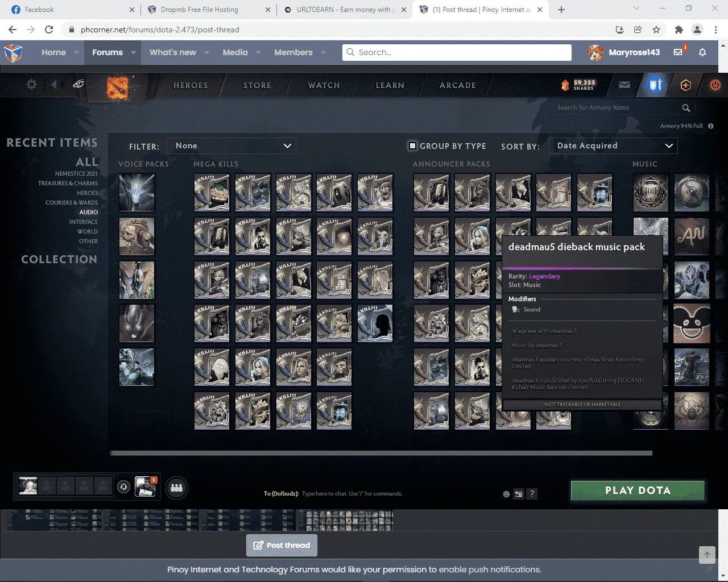Click the Armory search magnifier icon
Screen dimensions: 728x582
[x=686, y=108]
